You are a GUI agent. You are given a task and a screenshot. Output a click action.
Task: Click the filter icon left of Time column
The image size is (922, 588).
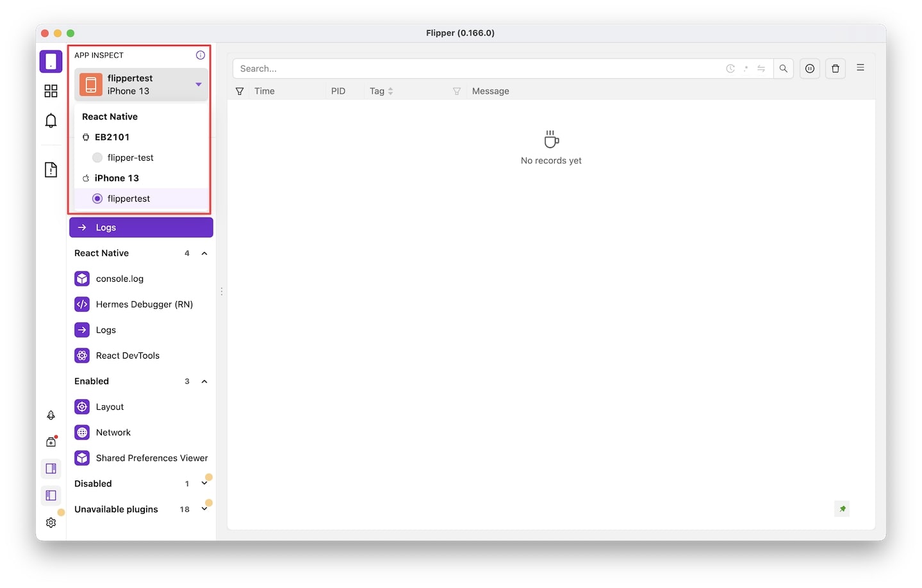tap(240, 91)
